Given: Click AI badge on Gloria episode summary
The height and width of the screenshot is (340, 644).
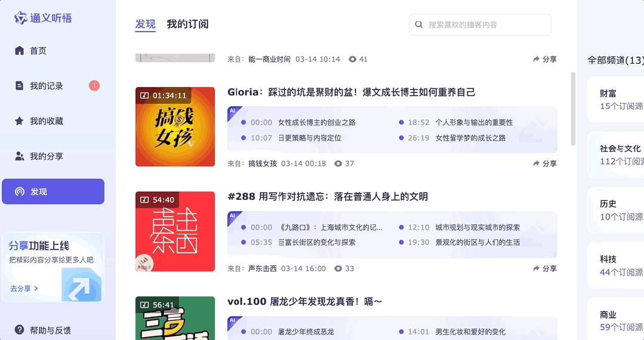Looking at the screenshot, I should [233, 112].
